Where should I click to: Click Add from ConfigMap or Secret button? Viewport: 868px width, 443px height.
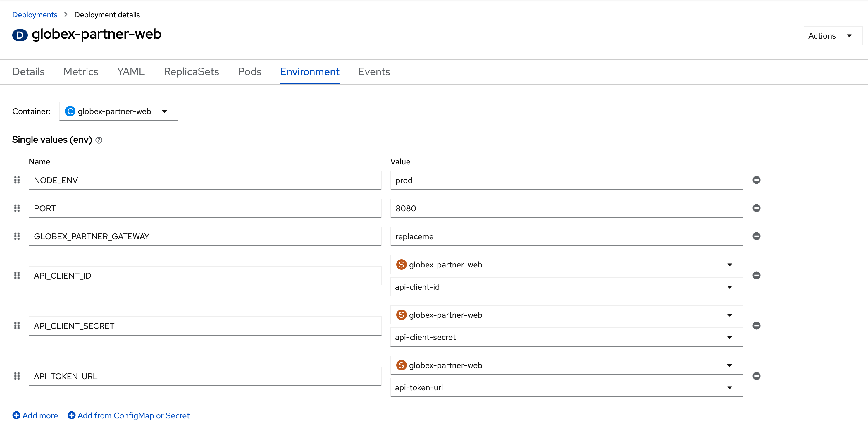[128, 415]
